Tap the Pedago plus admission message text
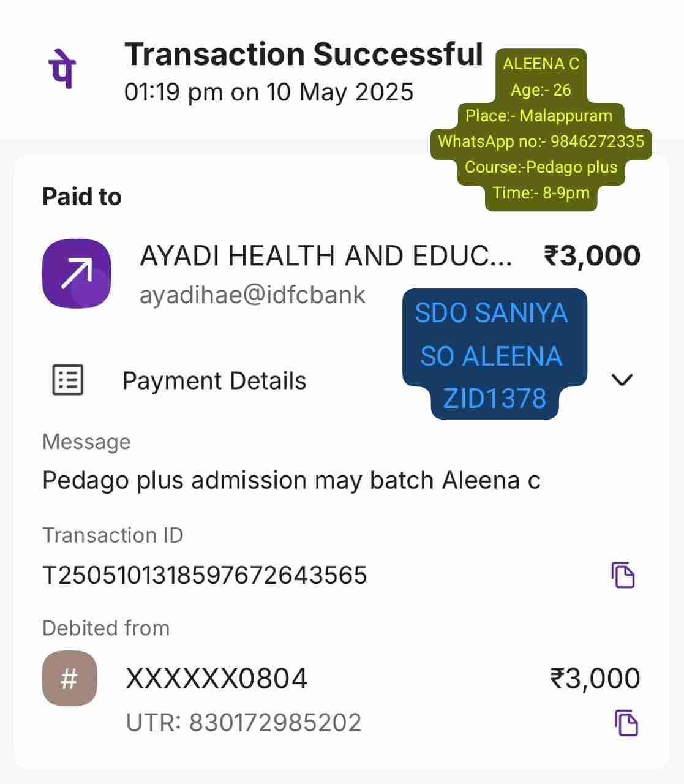This screenshot has height=784, width=684. point(291,480)
